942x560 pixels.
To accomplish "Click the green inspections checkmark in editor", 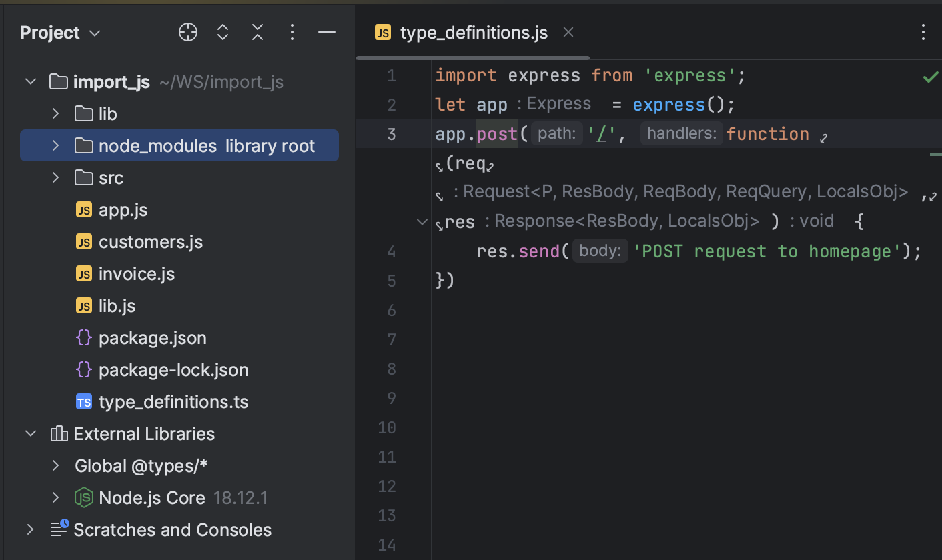I will tap(931, 76).
